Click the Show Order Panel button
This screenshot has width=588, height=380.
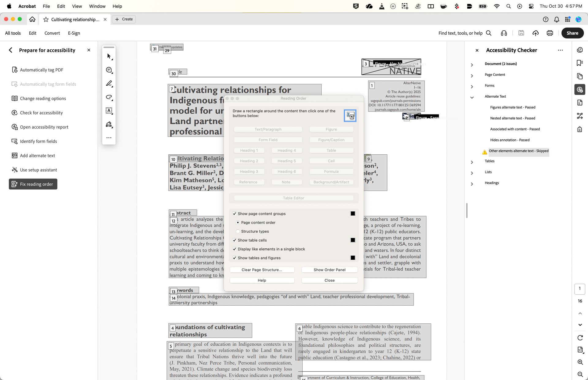pos(330,270)
